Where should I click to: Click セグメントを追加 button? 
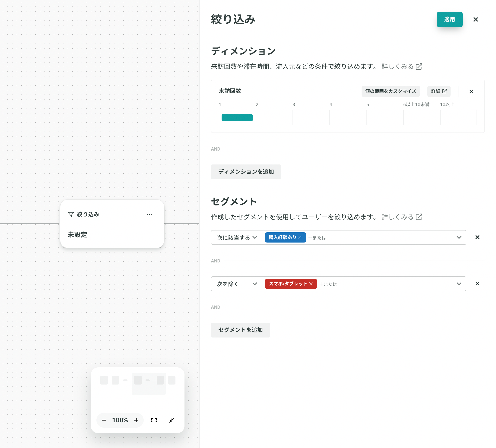coord(240,330)
